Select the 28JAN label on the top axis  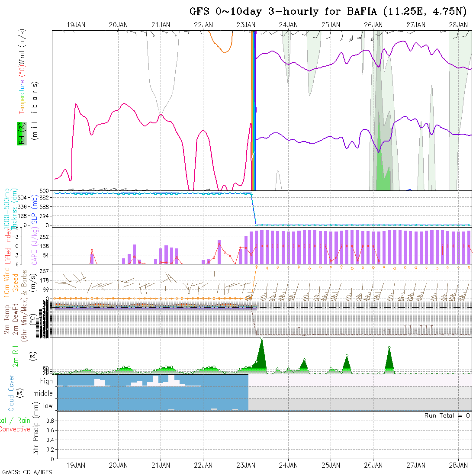click(458, 25)
